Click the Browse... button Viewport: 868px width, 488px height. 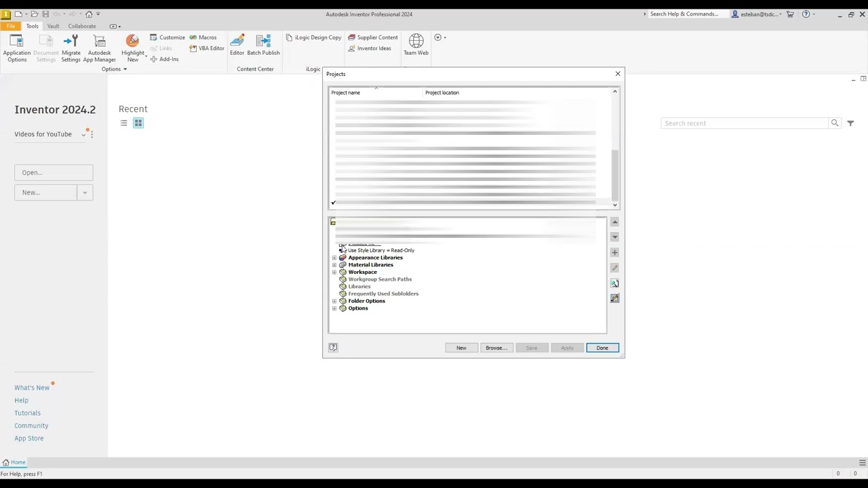click(x=496, y=348)
